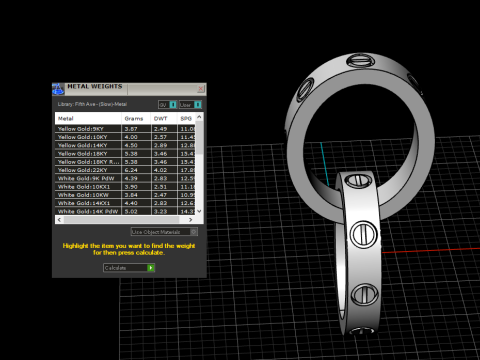The image size is (480, 360).
Task: Close the Metal Weights dialog
Action: click(x=201, y=89)
